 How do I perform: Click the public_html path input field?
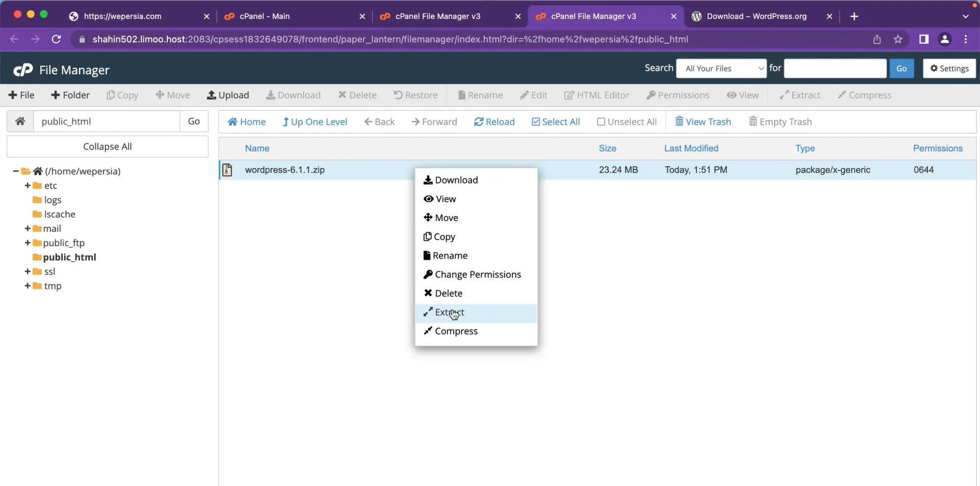107,121
